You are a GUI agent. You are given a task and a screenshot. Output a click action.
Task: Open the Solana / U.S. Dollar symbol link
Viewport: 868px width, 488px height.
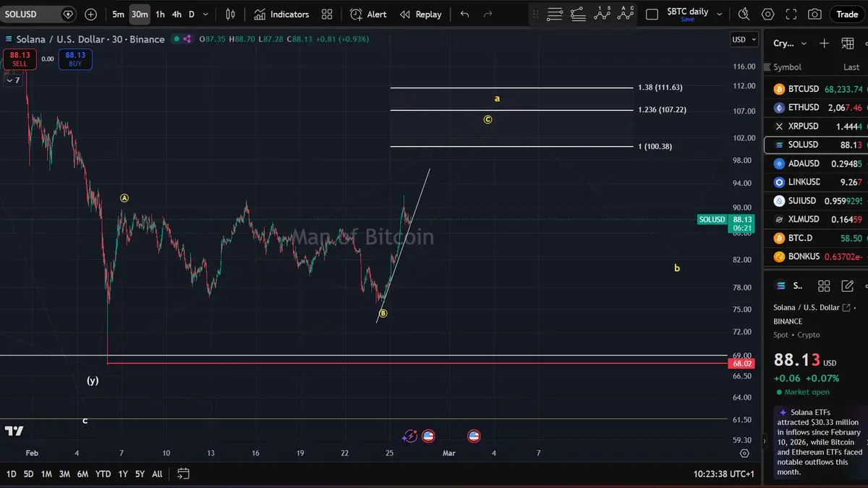coord(812,308)
